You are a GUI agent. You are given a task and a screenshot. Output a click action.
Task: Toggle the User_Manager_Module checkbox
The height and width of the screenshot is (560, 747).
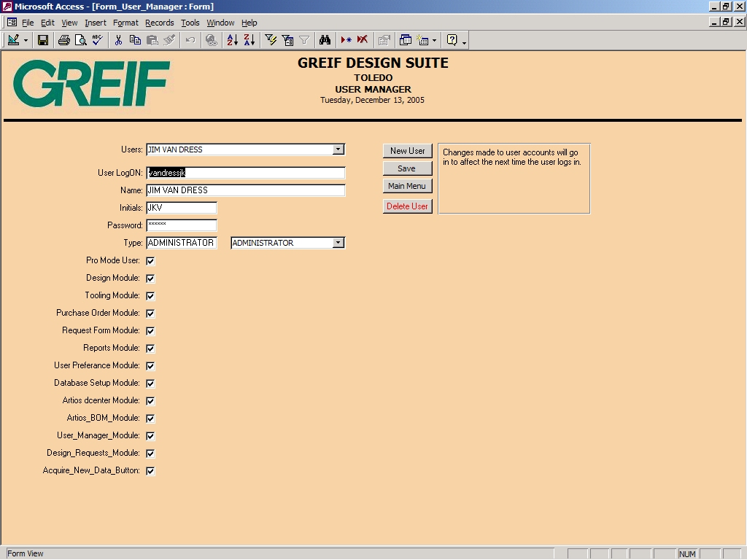point(150,436)
